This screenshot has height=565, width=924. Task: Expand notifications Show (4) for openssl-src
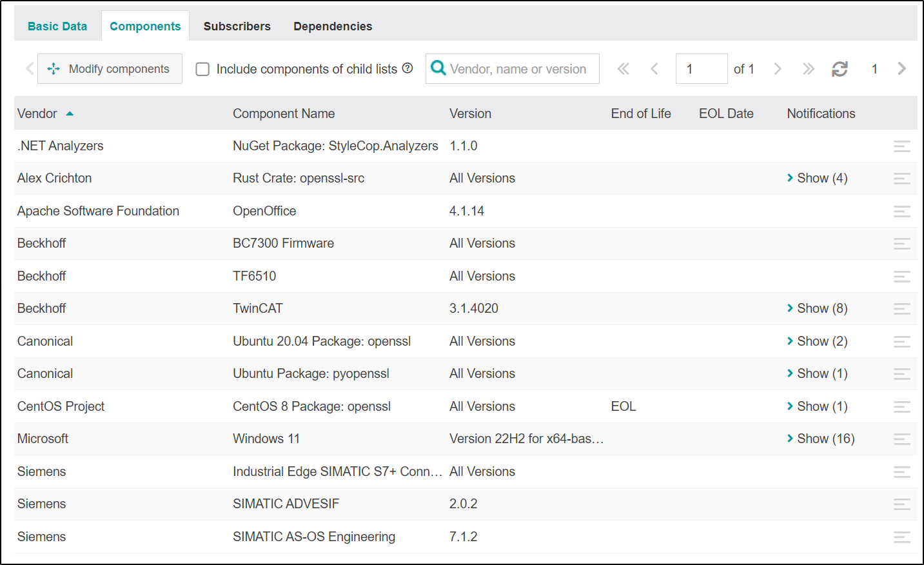click(x=817, y=178)
